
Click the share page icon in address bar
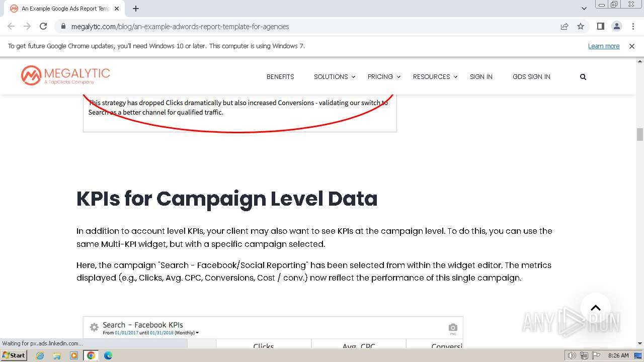tap(565, 26)
